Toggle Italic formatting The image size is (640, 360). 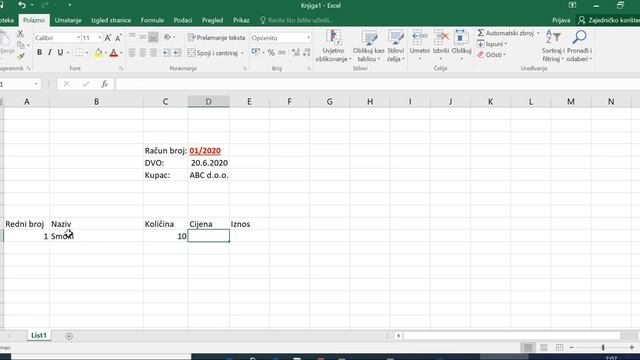[x=50, y=53]
